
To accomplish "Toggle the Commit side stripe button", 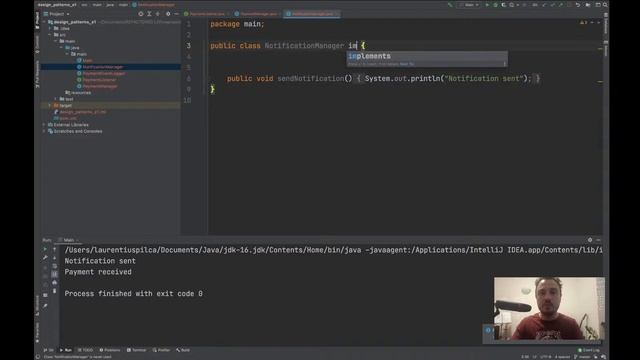I will coord(37,44).
